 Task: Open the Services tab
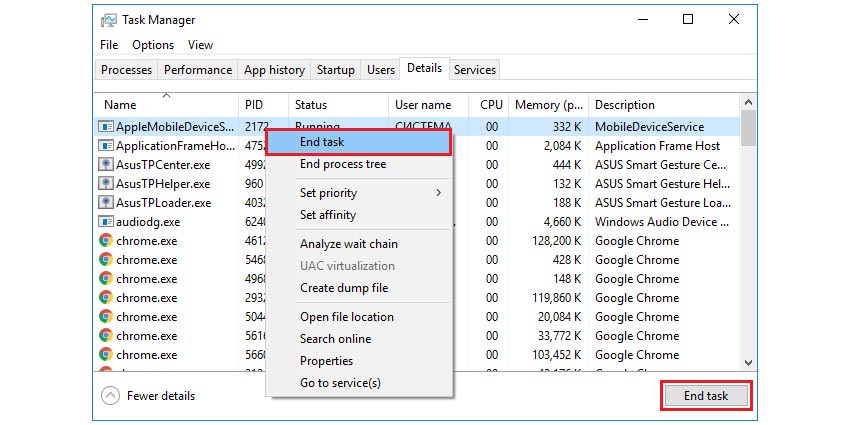point(475,70)
